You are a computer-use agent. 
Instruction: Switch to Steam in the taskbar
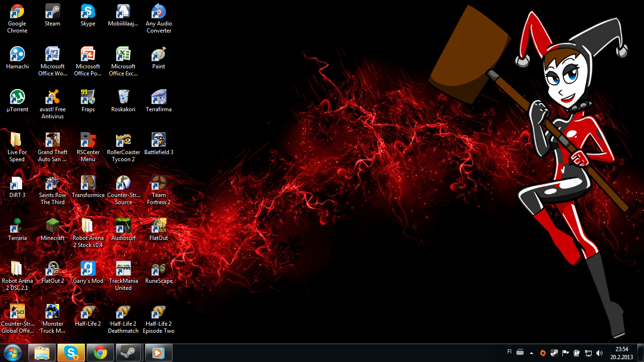128,353
